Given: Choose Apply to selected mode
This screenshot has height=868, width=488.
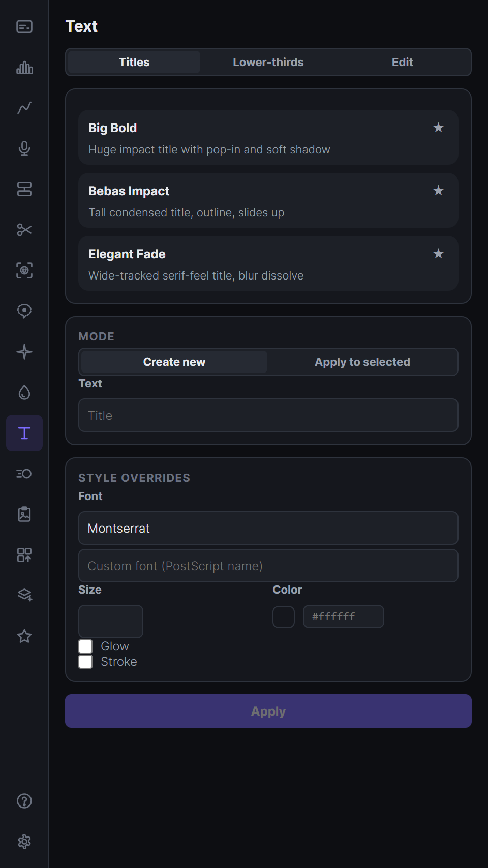Looking at the screenshot, I should (x=362, y=362).
